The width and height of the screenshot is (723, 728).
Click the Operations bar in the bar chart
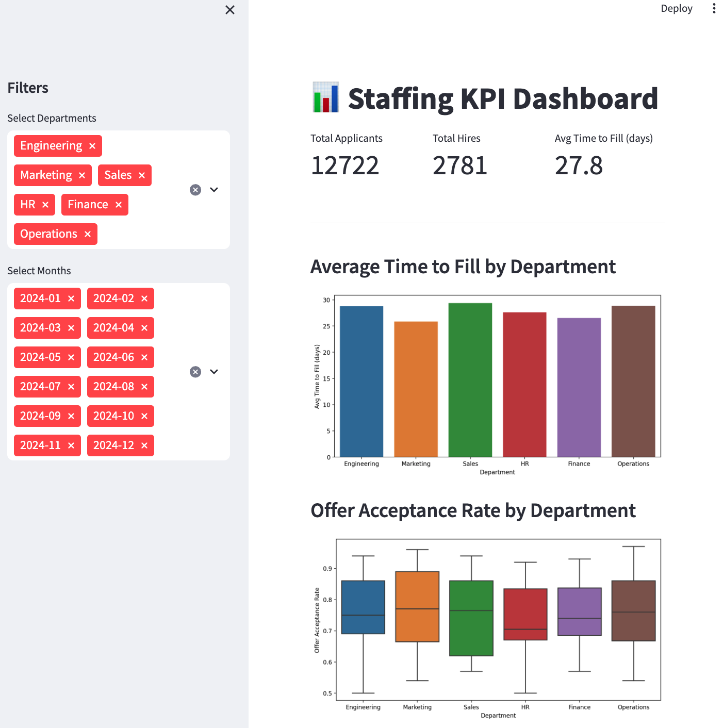coord(633,382)
